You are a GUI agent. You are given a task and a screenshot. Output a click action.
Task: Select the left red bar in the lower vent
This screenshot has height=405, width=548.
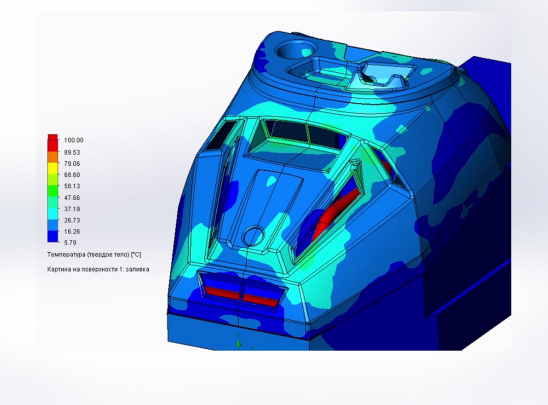tap(222, 292)
